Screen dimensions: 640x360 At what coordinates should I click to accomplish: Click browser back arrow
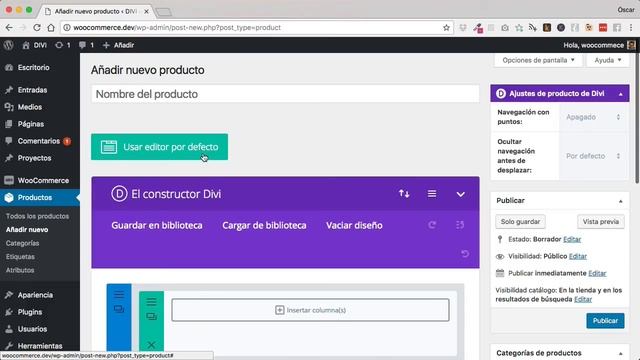tap(9, 28)
